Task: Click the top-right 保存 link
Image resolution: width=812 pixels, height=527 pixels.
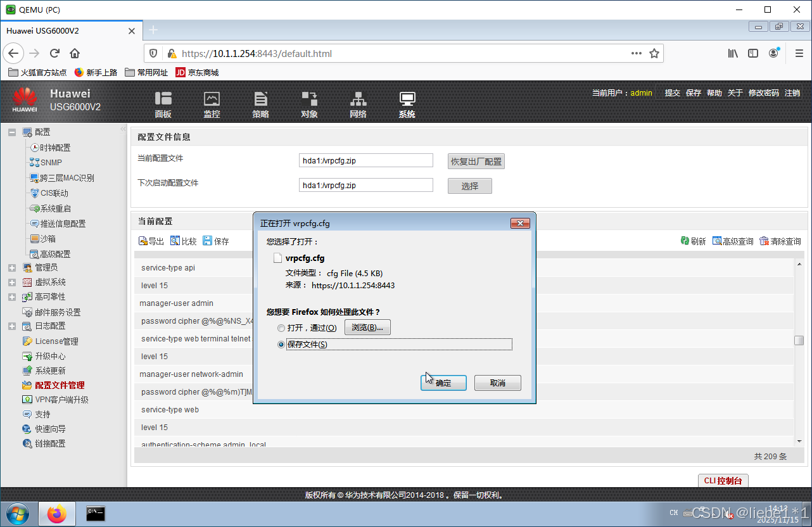Action: tap(694, 93)
